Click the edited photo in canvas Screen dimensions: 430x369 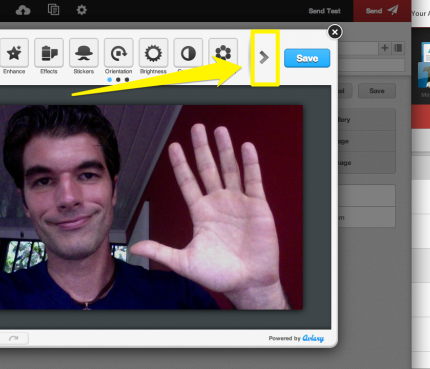coord(151,207)
